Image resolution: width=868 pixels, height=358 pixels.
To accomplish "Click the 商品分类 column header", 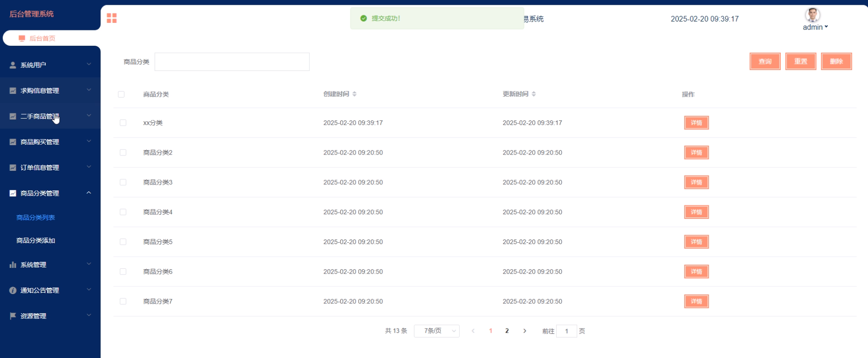I will pos(156,94).
